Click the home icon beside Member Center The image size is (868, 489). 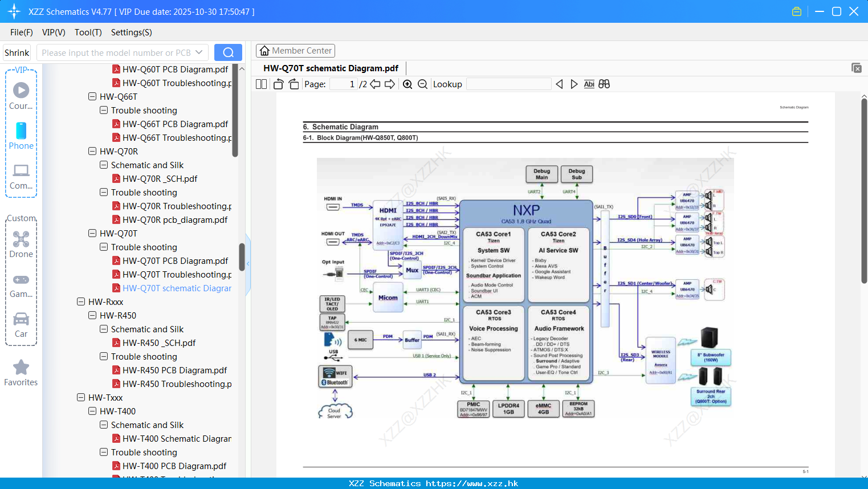(x=264, y=51)
